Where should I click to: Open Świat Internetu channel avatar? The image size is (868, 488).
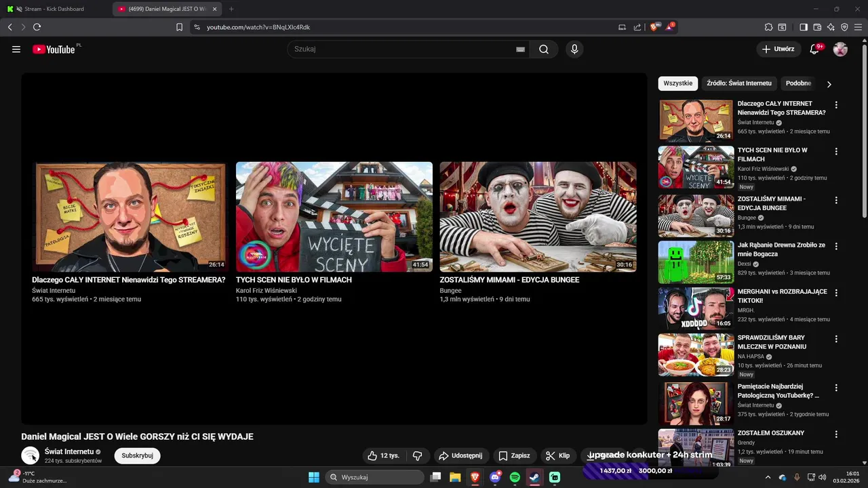[x=30, y=455]
